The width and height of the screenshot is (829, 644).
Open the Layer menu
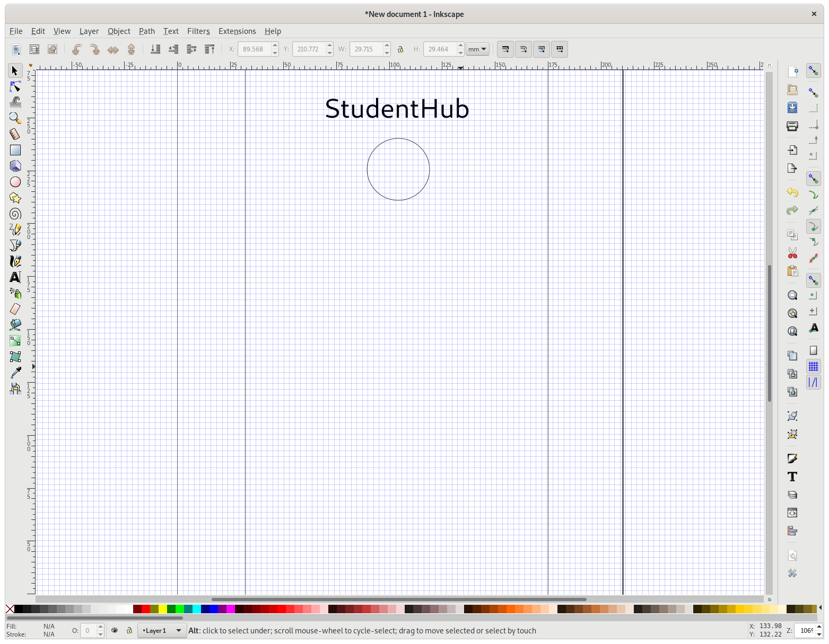(89, 31)
